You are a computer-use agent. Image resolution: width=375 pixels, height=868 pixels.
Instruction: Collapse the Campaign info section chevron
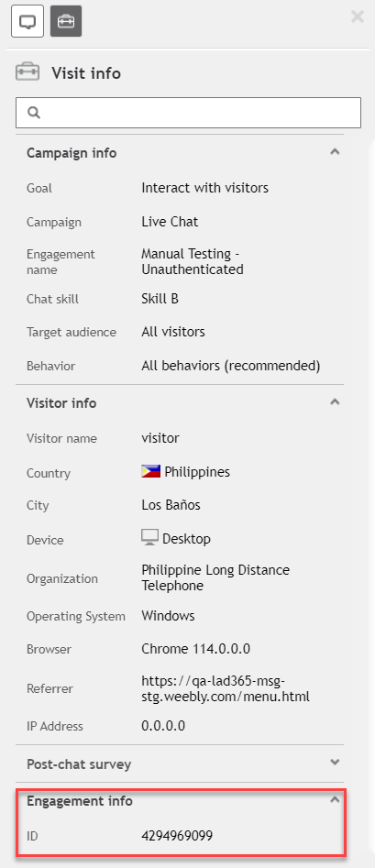(x=334, y=151)
